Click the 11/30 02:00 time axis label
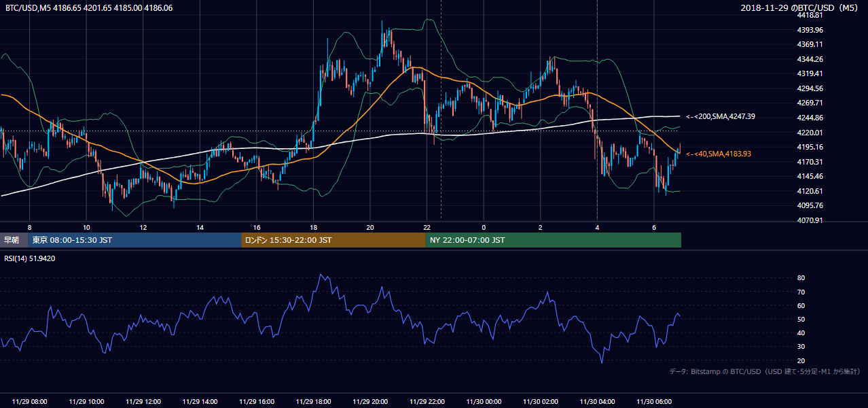The width and height of the screenshot is (868, 408). click(x=541, y=402)
